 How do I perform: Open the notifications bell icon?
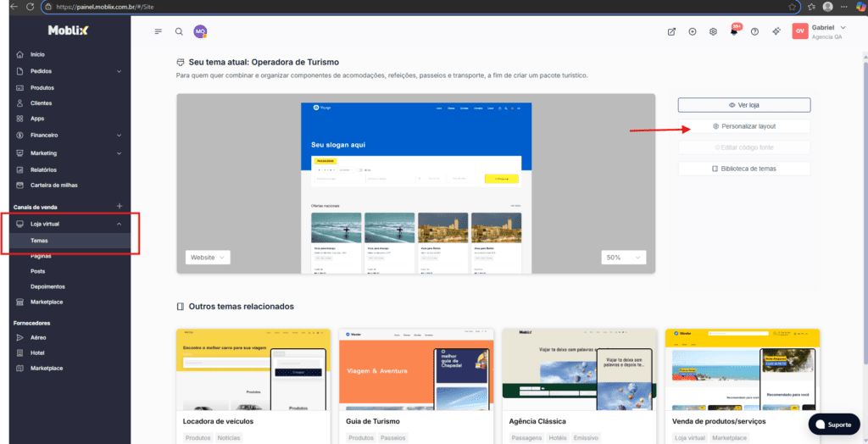coord(734,32)
